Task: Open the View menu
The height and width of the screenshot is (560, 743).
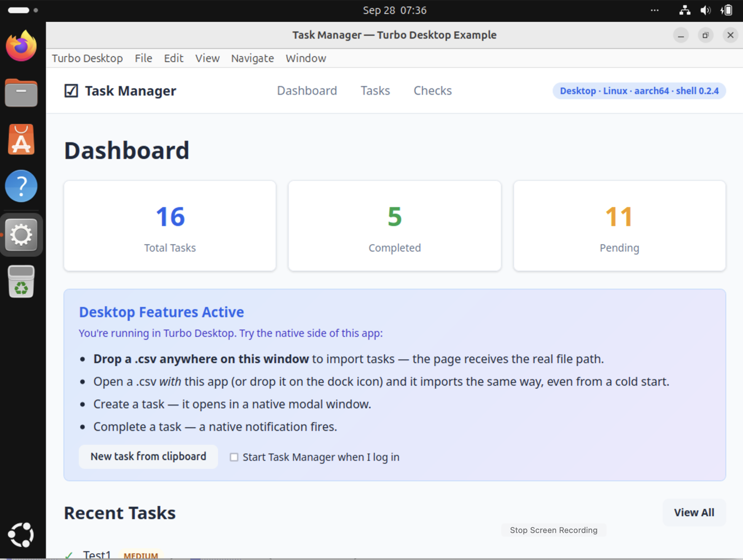Action: pos(207,59)
